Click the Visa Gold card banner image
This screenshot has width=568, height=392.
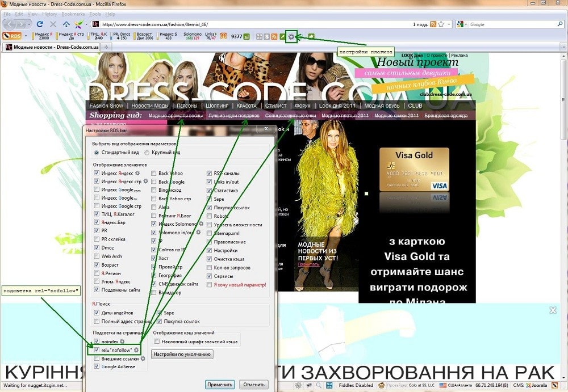(414, 170)
